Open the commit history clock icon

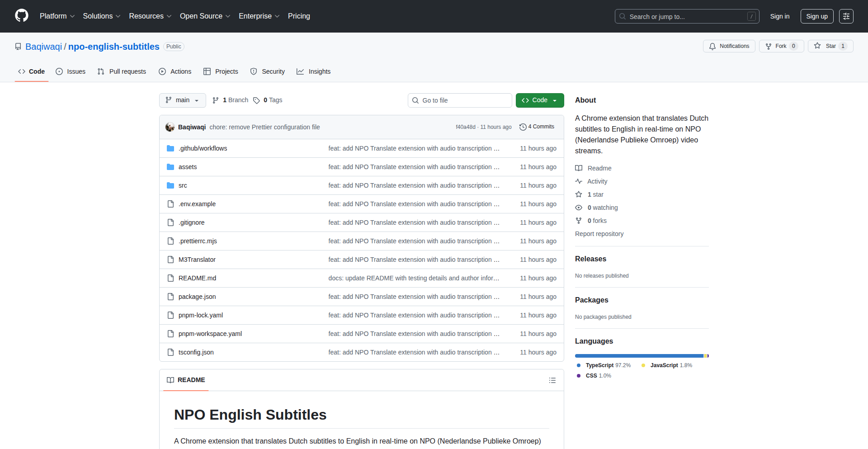click(x=523, y=127)
